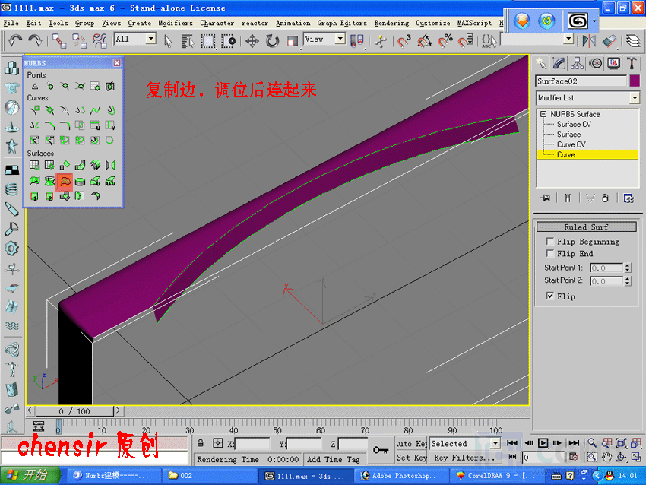Open the reference coordinate View dropdown
The image size is (646, 485).
click(x=340, y=39)
